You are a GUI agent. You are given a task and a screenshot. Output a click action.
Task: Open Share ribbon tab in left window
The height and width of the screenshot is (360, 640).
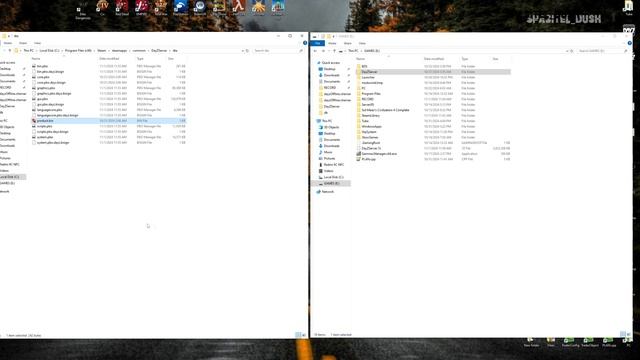tap(23, 43)
